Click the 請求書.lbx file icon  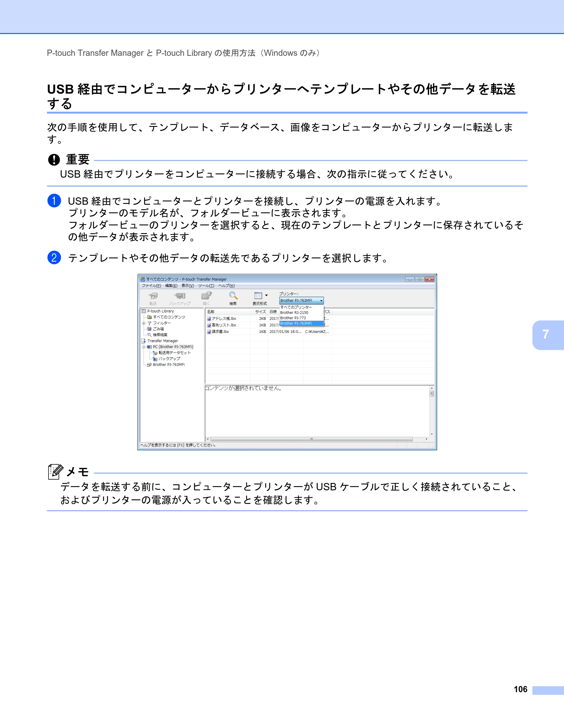tap(209, 332)
